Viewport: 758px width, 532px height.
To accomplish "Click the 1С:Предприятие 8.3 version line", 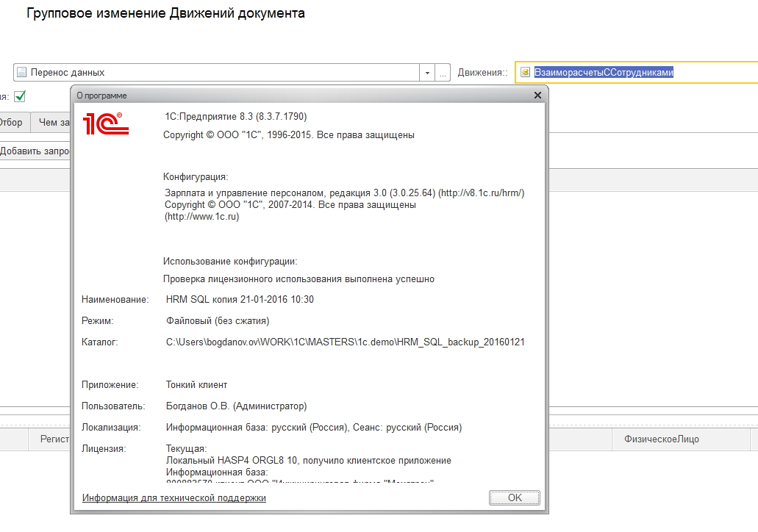I will point(236,116).
